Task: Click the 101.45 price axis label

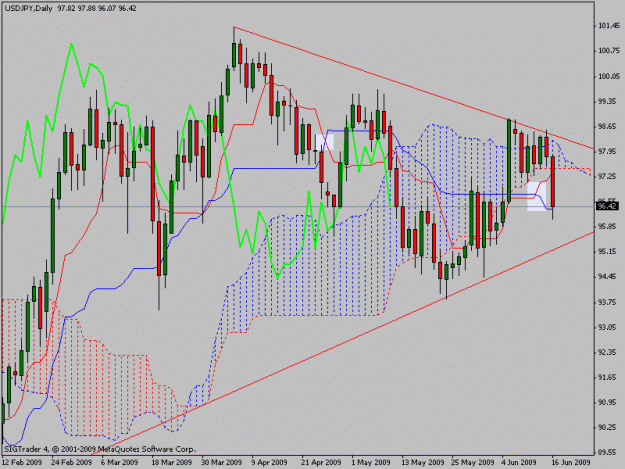Action: (609, 26)
